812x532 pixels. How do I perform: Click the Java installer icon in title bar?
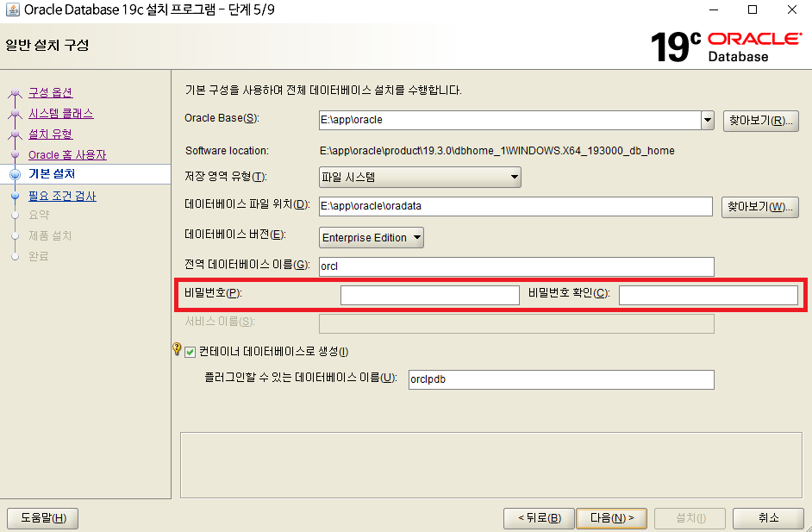pos(12,9)
